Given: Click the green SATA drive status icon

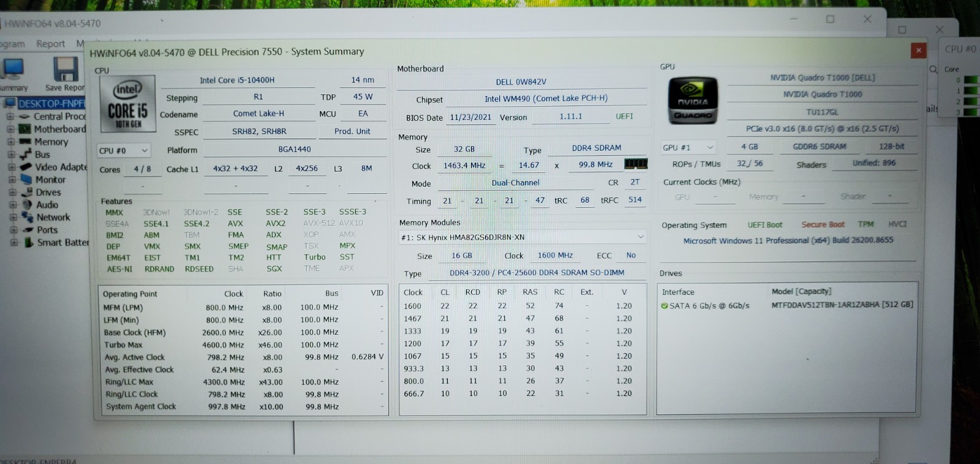Looking at the screenshot, I should (x=665, y=306).
